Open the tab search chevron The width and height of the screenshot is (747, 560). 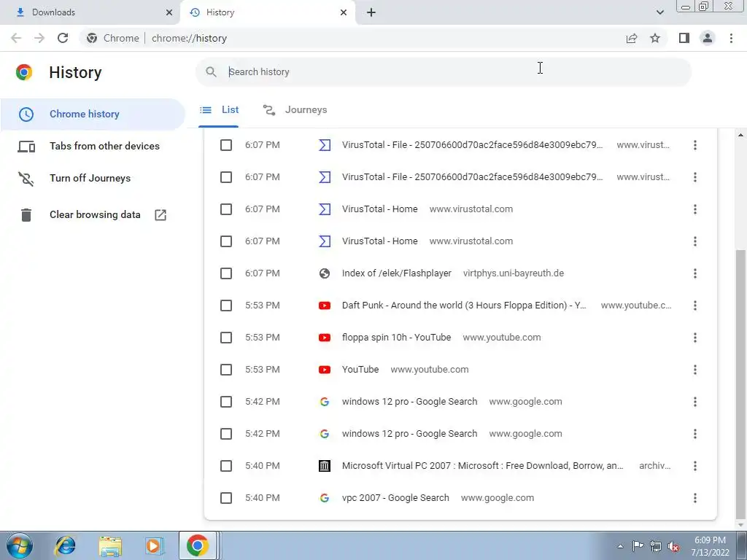point(659,12)
